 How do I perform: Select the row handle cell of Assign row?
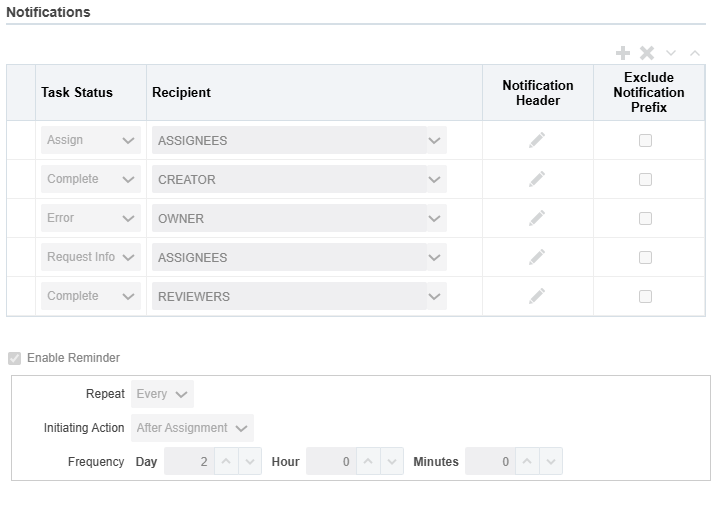point(21,140)
